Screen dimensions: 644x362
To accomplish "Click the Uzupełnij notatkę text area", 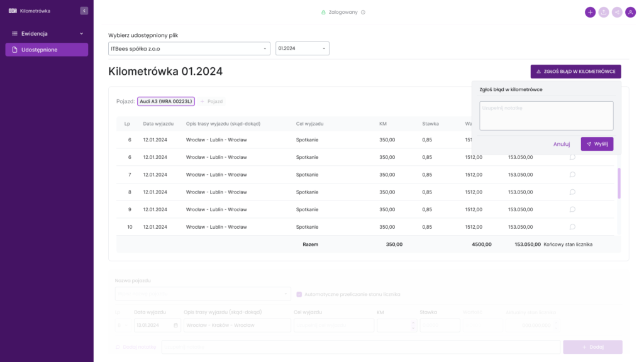I will [546, 116].
